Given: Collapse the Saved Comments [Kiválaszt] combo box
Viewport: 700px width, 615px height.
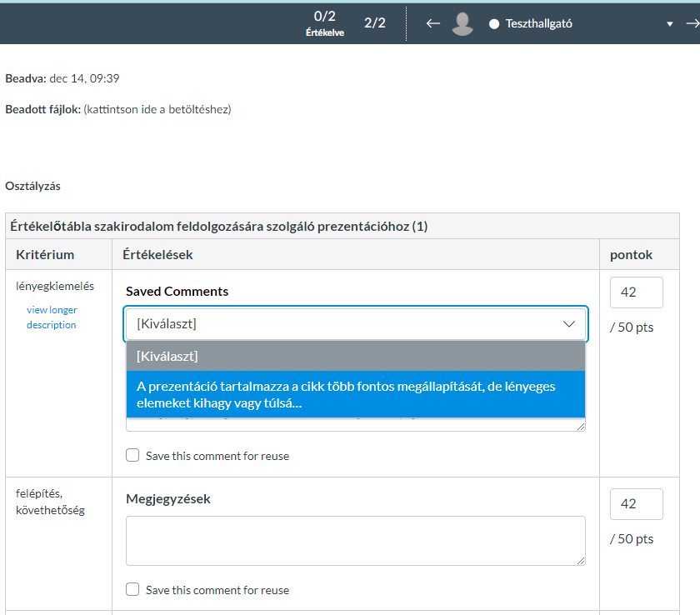Looking at the screenshot, I should 355,324.
